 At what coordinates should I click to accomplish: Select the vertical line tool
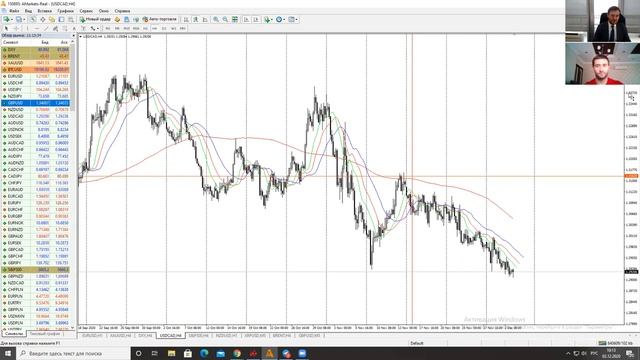(x=27, y=28)
